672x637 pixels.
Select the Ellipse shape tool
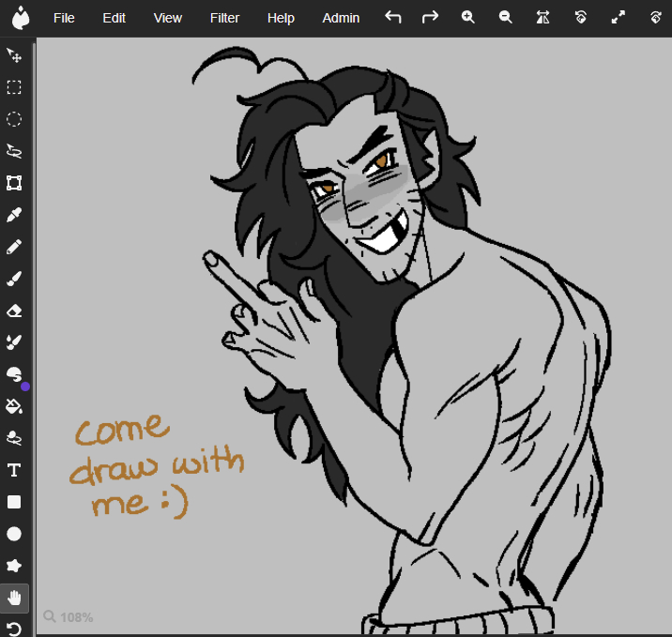pos(14,534)
